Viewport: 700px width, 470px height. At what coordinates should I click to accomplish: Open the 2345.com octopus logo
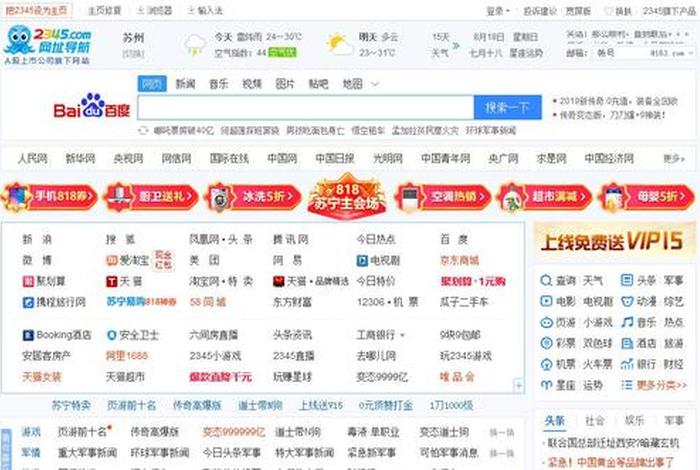47,45
